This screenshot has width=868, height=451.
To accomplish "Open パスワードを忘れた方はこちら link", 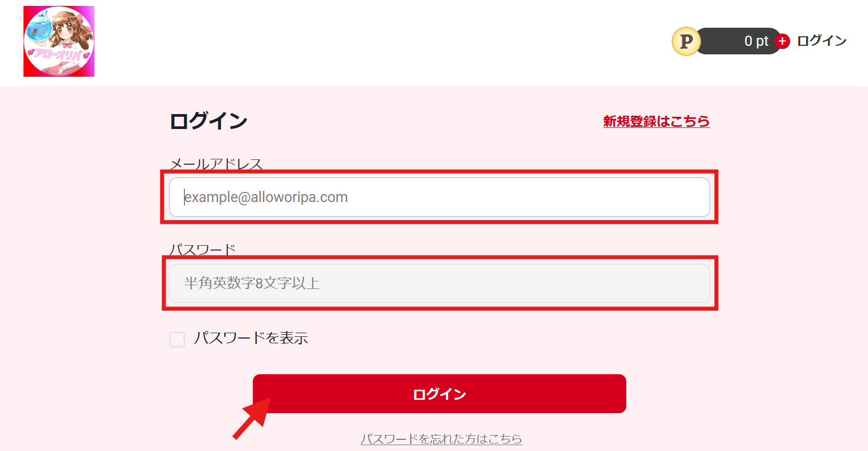I will 441,439.
